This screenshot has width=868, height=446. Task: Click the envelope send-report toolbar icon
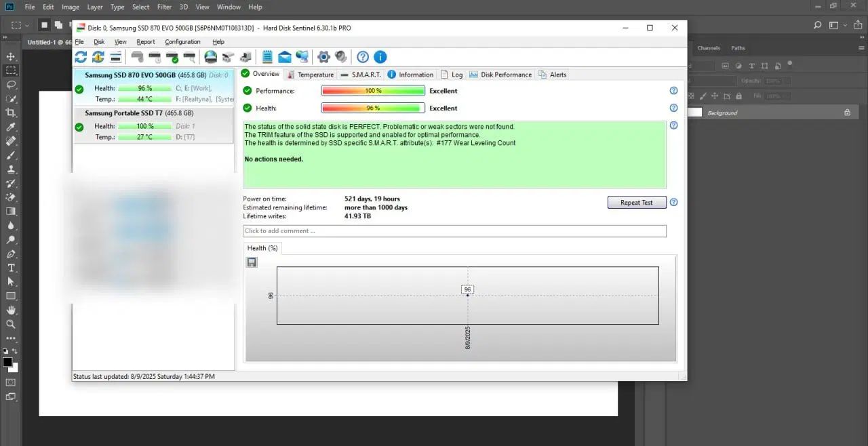284,57
